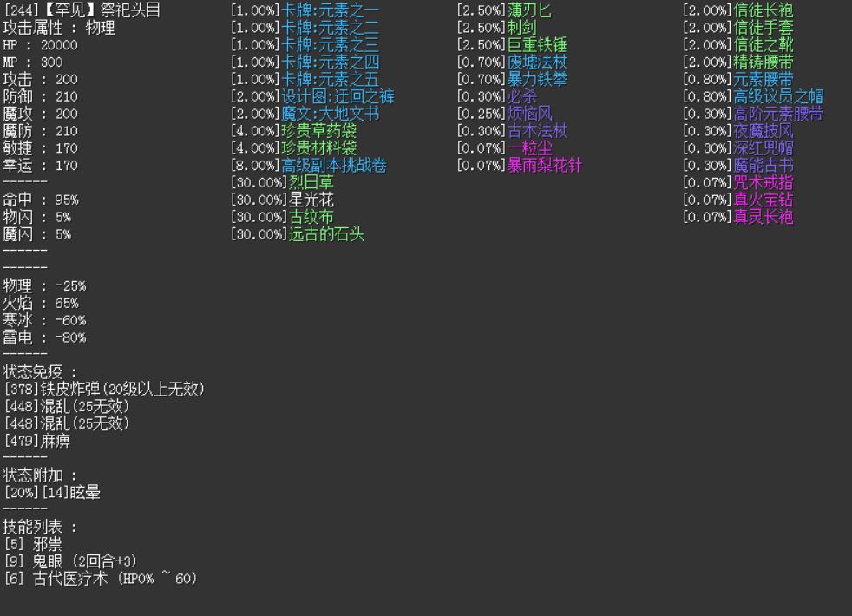Viewport: 852px width, 616px height.
Task: Click drop item 废墟法杖
Action: (x=537, y=62)
